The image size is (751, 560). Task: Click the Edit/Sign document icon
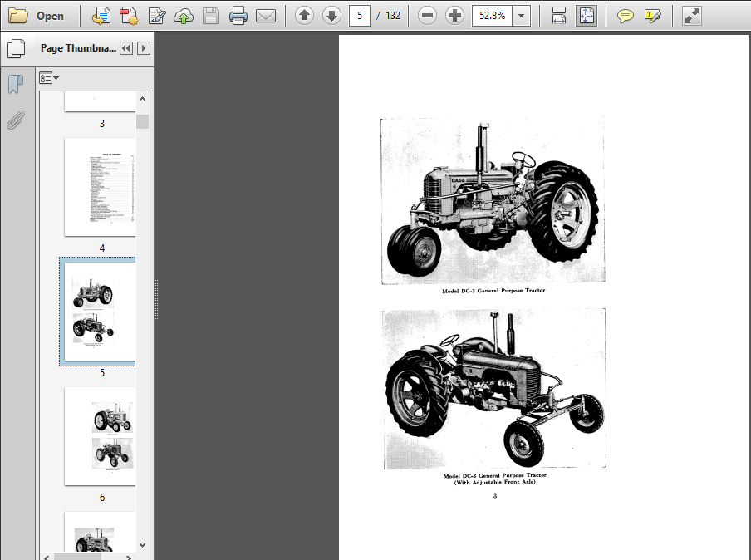(x=157, y=16)
